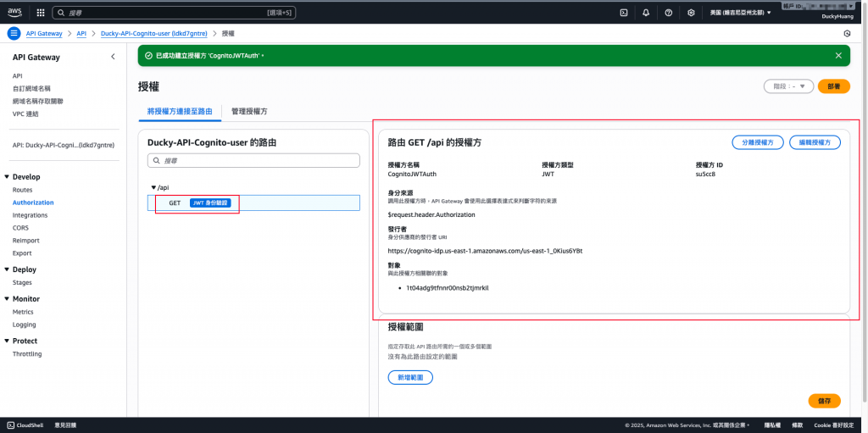Viewport: 868px width, 433px height.
Task: Open VPC 連結 in the sidebar
Action: tap(25, 114)
